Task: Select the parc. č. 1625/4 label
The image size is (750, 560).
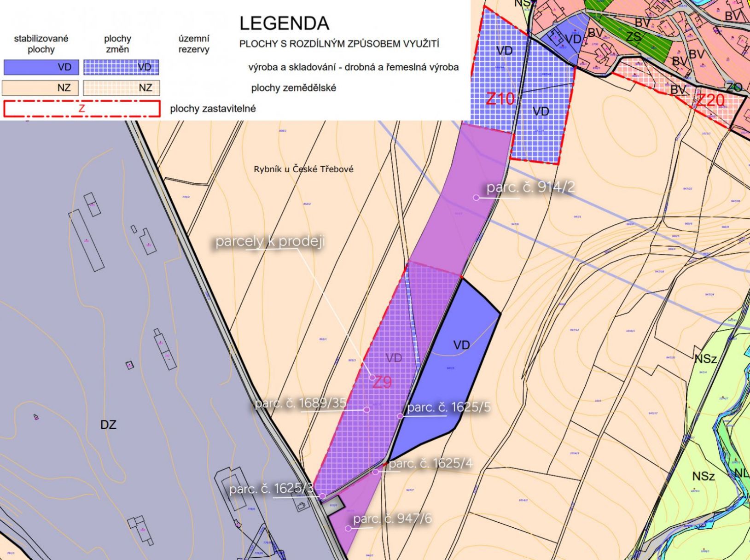Action: pyautogui.click(x=431, y=463)
